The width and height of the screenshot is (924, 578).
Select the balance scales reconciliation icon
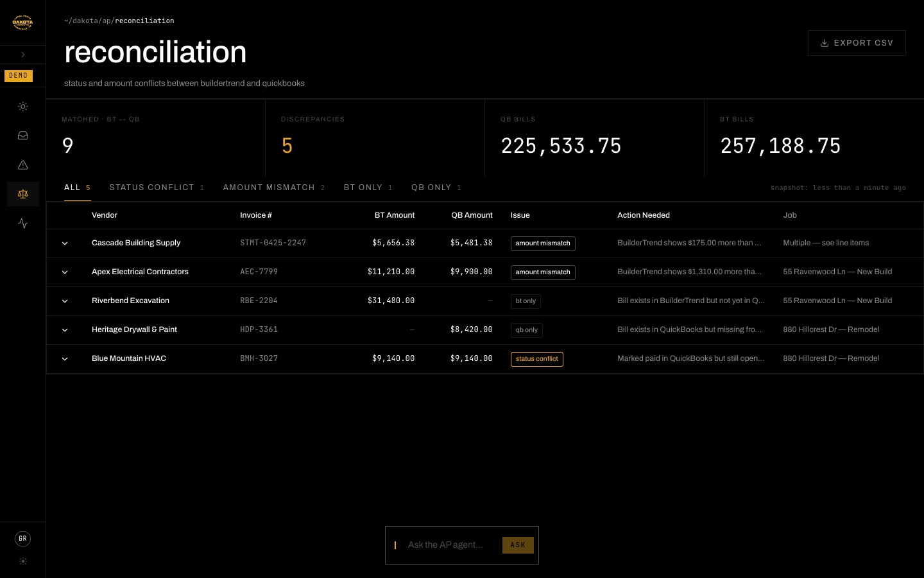pyautogui.click(x=23, y=194)
